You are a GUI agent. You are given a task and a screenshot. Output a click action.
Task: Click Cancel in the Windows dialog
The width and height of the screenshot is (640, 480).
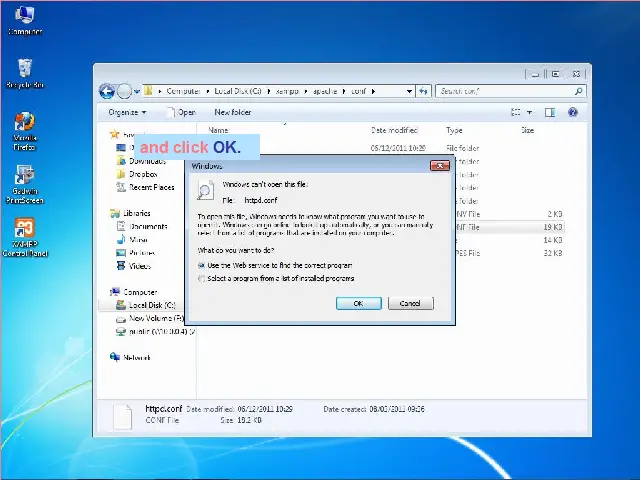(x=411, y=303)
